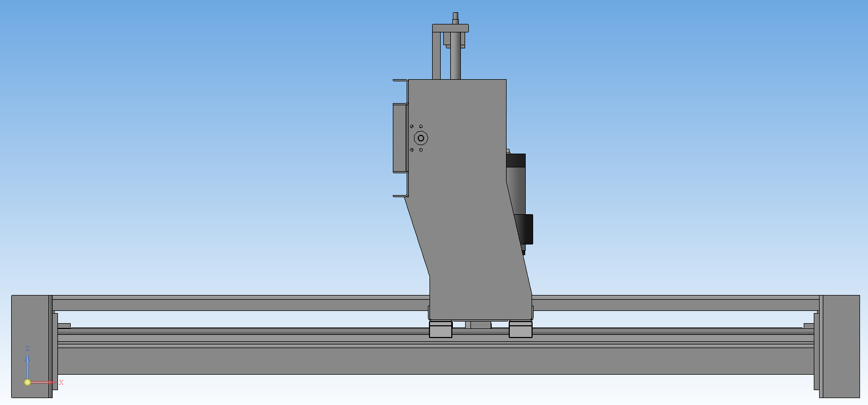
Task: Select the wide lower base beam
Action: [436, 361]
